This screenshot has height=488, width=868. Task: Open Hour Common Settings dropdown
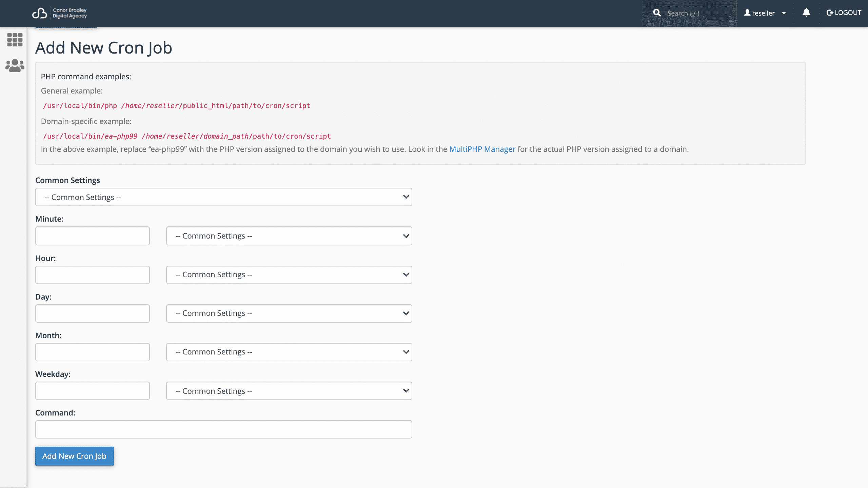(x=289, y=274)
